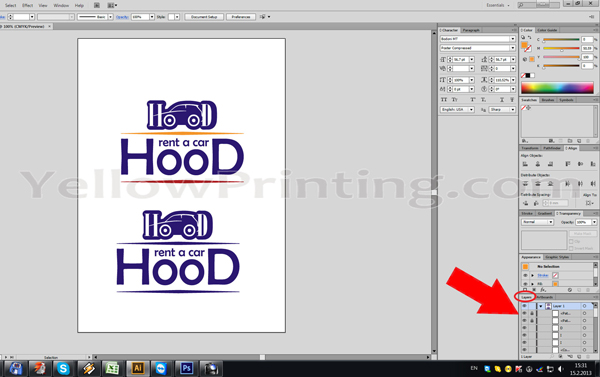
Task: Pick a color from the spectrum bar
Action: coord(557,88)
